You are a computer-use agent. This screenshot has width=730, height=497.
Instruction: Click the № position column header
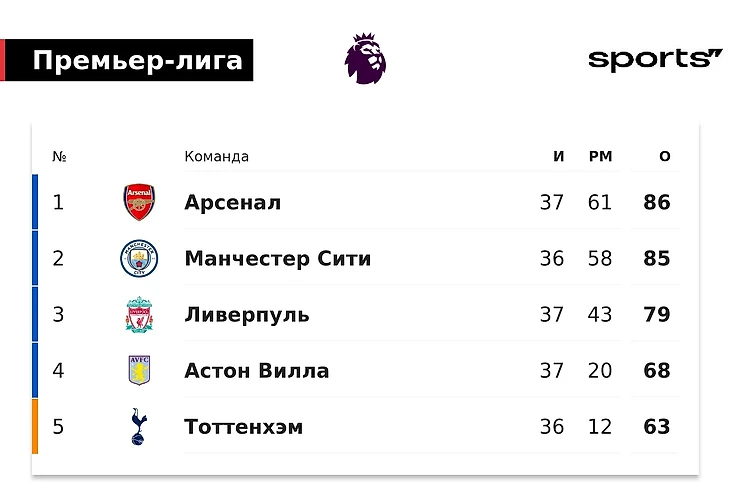coord(59,156)
